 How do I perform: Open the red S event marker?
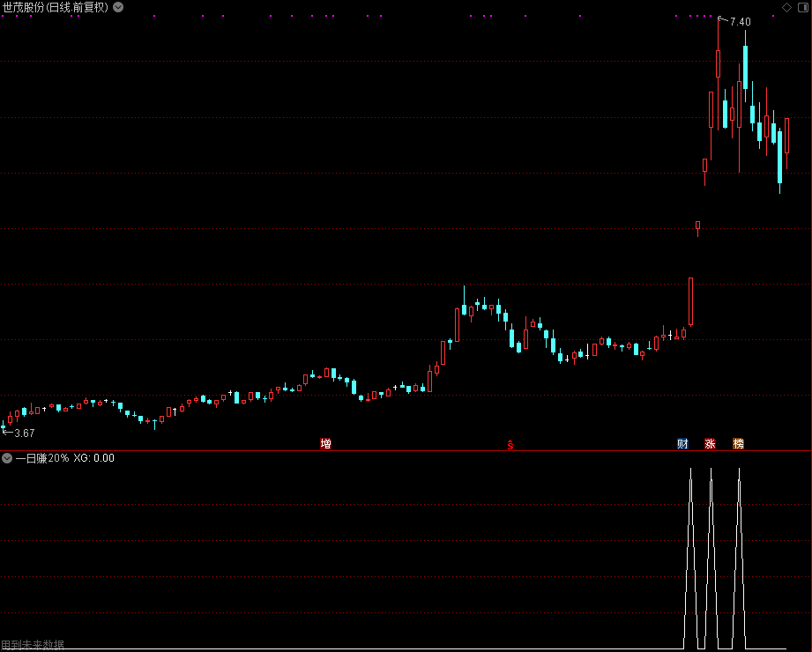tap(510, 444)
